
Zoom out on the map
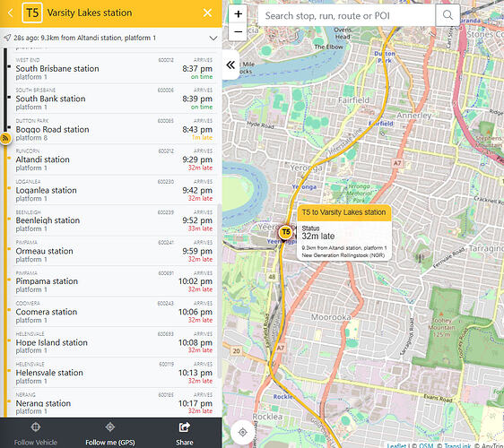tap(238, 31)
